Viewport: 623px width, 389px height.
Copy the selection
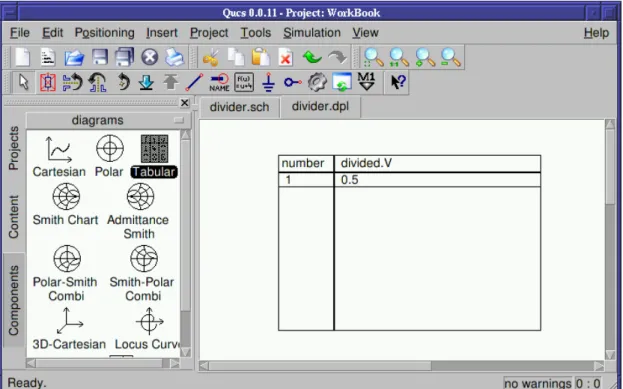(236, 58)
